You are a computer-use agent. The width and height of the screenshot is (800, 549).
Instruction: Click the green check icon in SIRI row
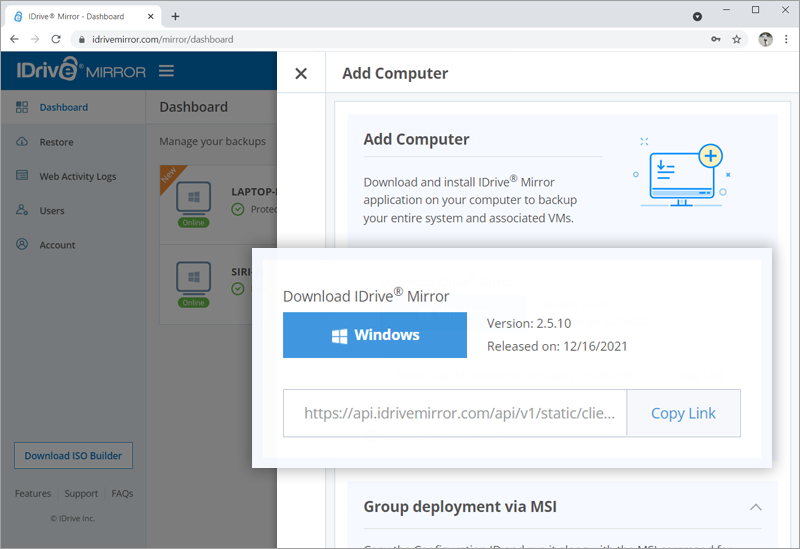coord(238,289)
